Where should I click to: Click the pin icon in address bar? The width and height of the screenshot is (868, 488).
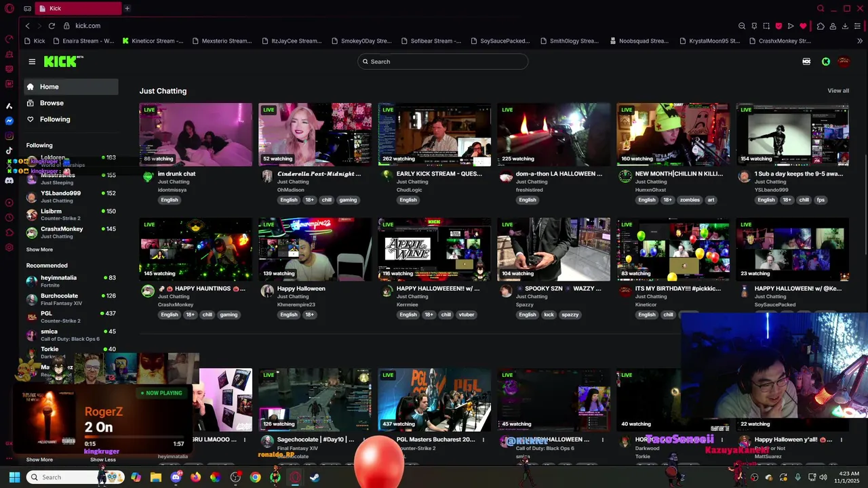click(754, 26)
